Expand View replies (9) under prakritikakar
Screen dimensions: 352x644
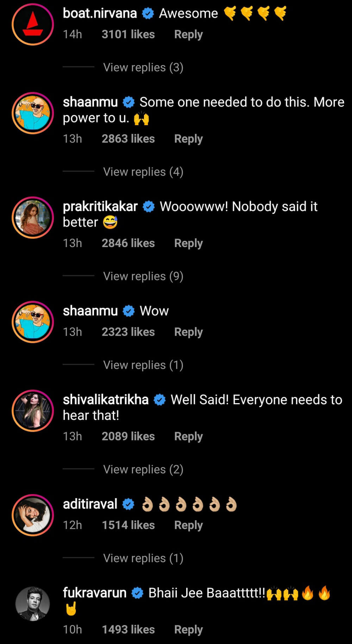[x=143, y=276]
